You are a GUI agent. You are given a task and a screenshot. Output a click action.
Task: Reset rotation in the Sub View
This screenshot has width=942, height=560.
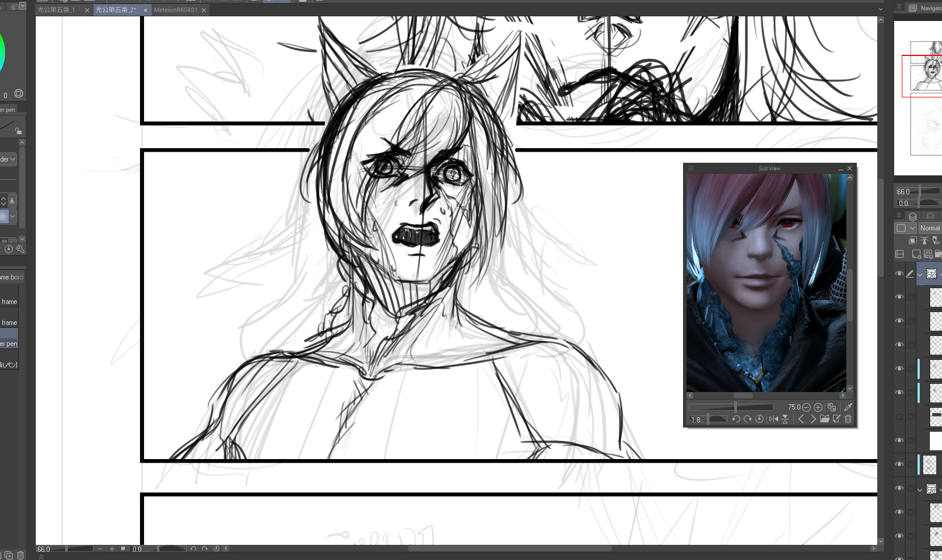(759, 419)
